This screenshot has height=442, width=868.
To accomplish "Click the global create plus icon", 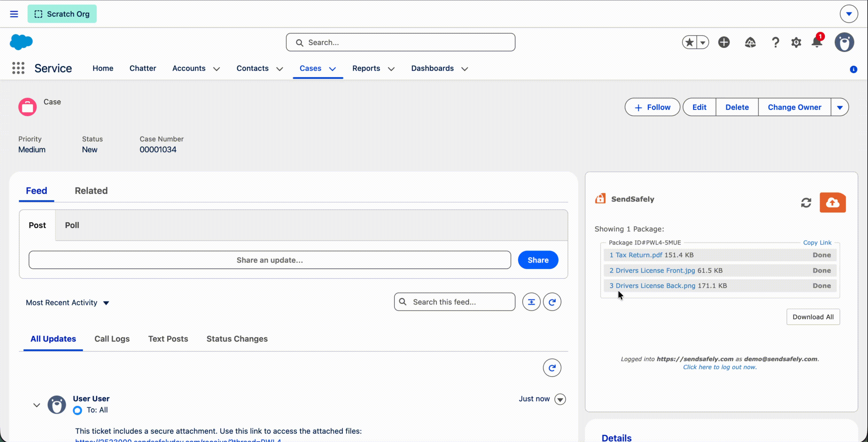I will (x=724, y=42).
